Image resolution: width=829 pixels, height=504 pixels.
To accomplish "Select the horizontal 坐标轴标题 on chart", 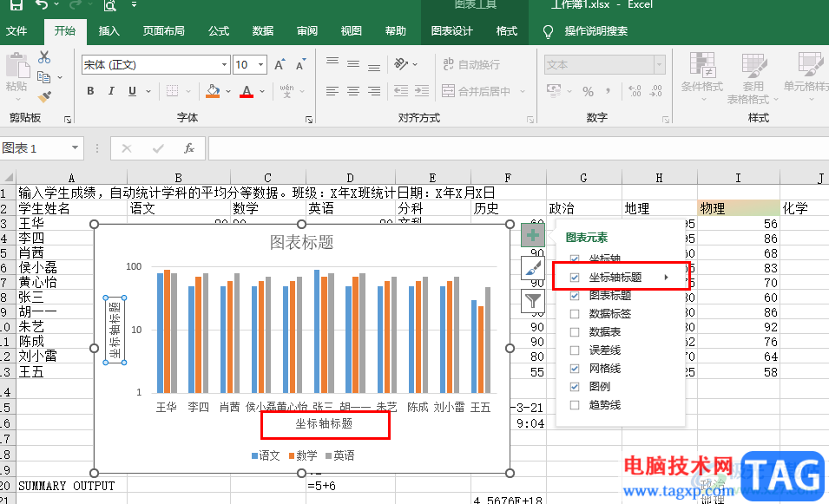I will [x=324, y=423].
